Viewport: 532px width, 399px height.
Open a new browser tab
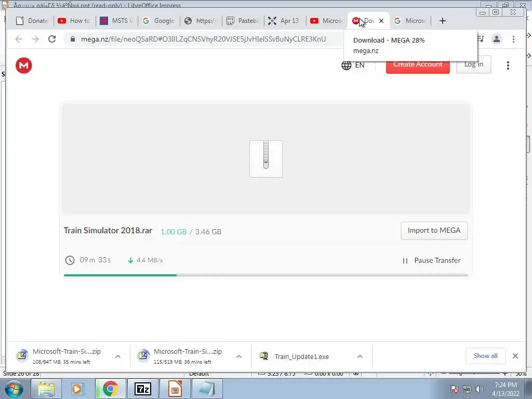pos(443,21)
